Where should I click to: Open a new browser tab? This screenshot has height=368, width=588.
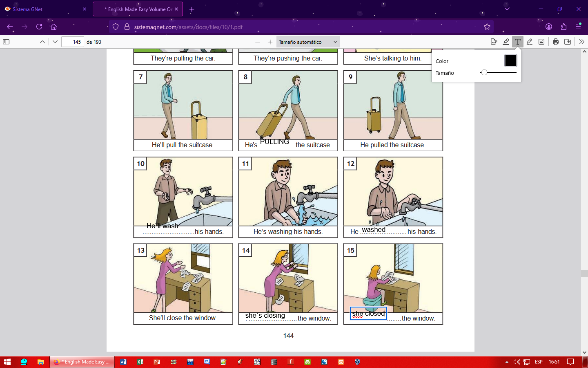[x=192, y=9]
